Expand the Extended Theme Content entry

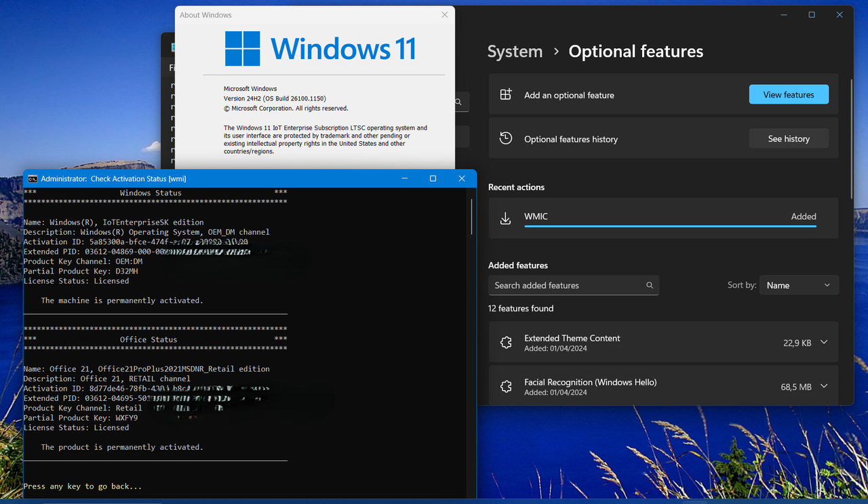pyautogui.click(x=824, y=343)
